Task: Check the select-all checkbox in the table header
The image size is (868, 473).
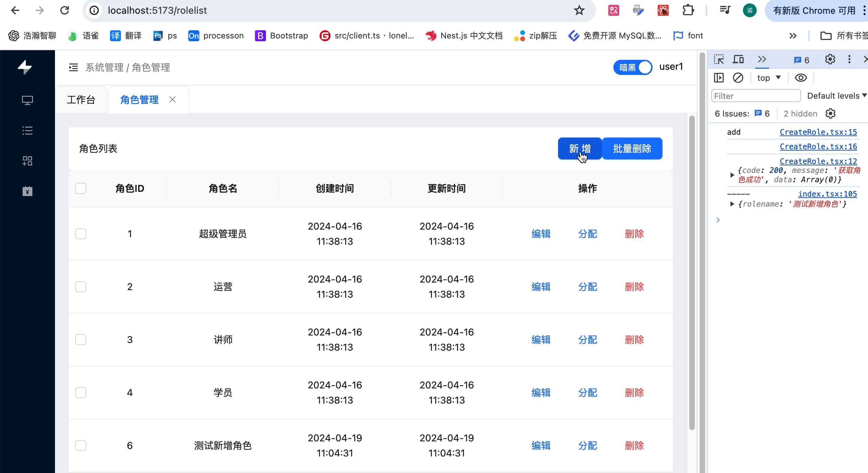Action: coord(81,188)
